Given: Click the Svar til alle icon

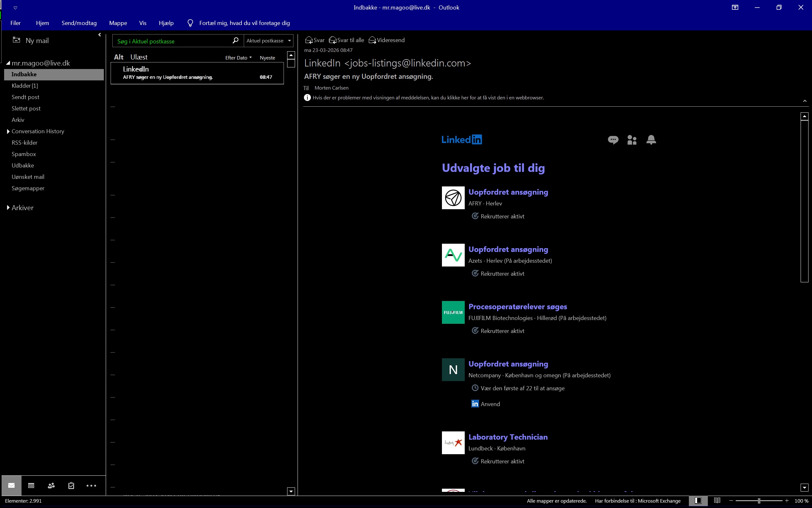Looking at the screenshot, I should (x=333, y=40).
